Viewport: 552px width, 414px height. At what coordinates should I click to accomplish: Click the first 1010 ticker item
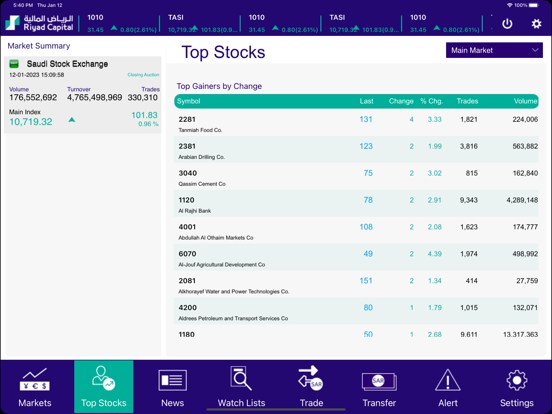(x=121, y=24)
